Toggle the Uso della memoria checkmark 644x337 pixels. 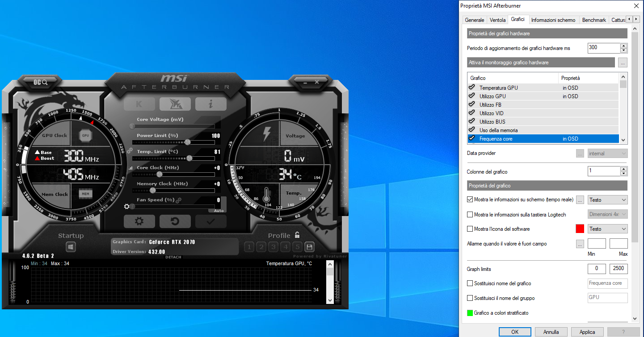point(471,130)
